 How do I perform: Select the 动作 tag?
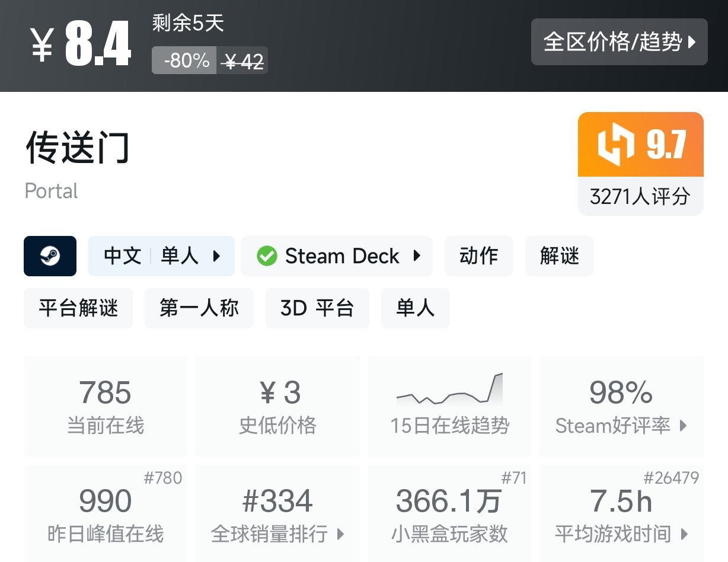479,256
